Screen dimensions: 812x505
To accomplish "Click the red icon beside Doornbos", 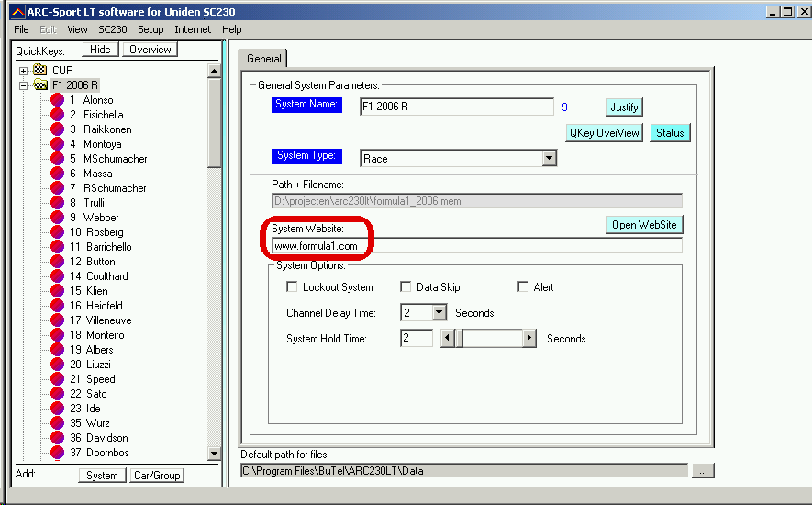I will pyautogui.click(x=58, y=452).
